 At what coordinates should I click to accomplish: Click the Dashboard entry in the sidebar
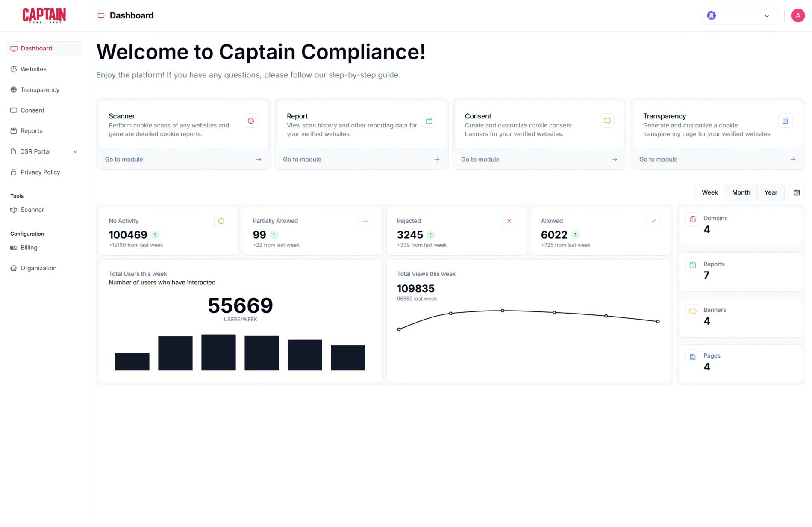pyautogui.click(x=36, y=48)
